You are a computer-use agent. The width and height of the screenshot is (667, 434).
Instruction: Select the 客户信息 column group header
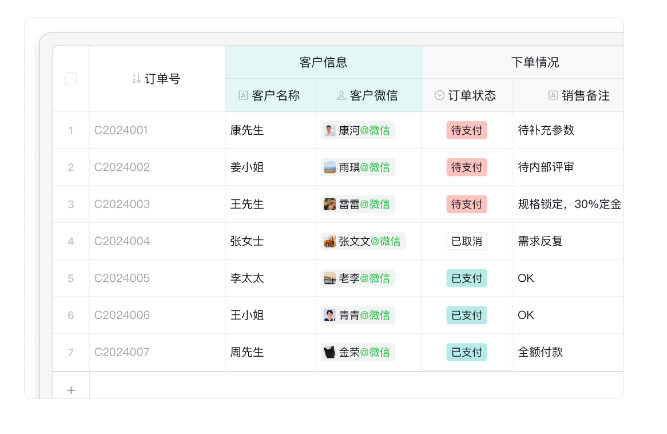323,62
